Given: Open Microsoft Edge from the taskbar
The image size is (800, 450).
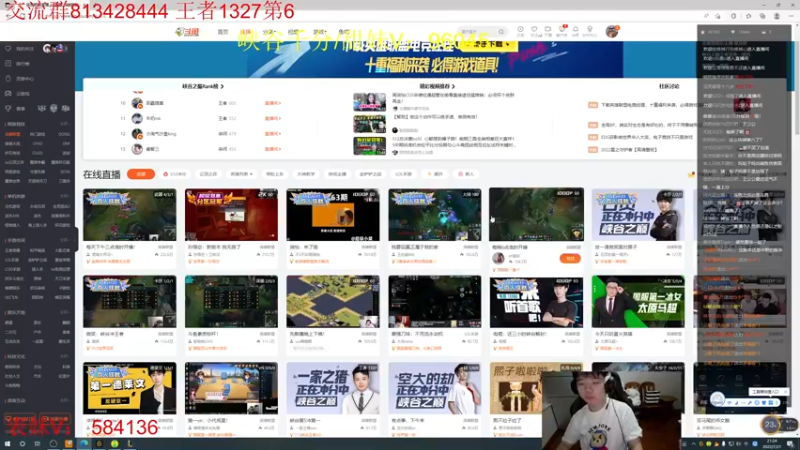Looking at the screenshot, I should click(84, 444).
